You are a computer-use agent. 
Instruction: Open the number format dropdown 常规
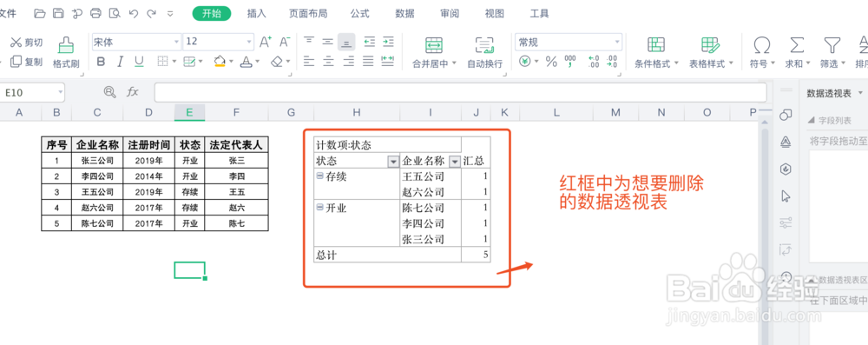(x=617, y=43)
